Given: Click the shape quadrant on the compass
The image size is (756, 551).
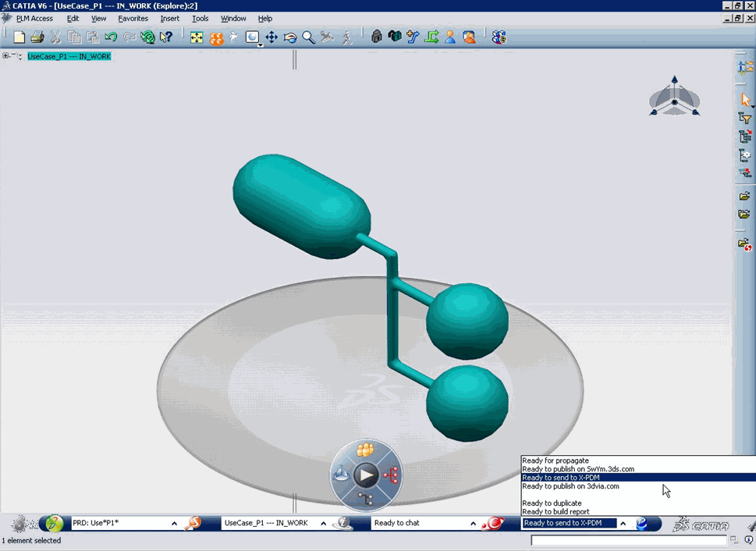Looking at the screenshot, I should (x=342, y=475).
